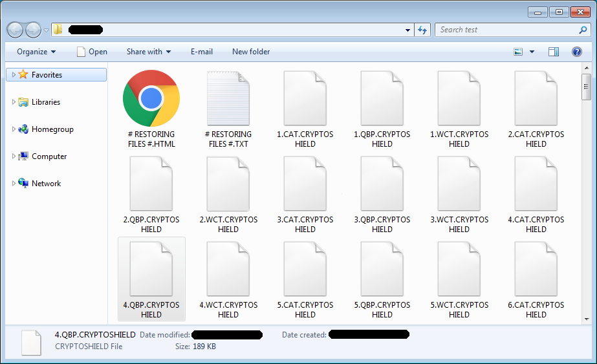Image resolution: width=597 pixels, height=364 pixels.
Task: Minimize the Explorer window
Action: coord(537,12)
